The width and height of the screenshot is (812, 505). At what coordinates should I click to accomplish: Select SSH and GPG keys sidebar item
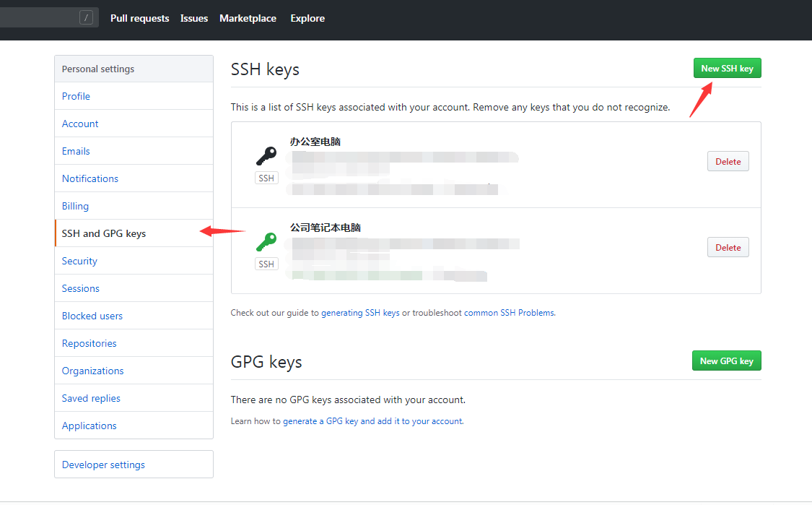coord(134,234)
